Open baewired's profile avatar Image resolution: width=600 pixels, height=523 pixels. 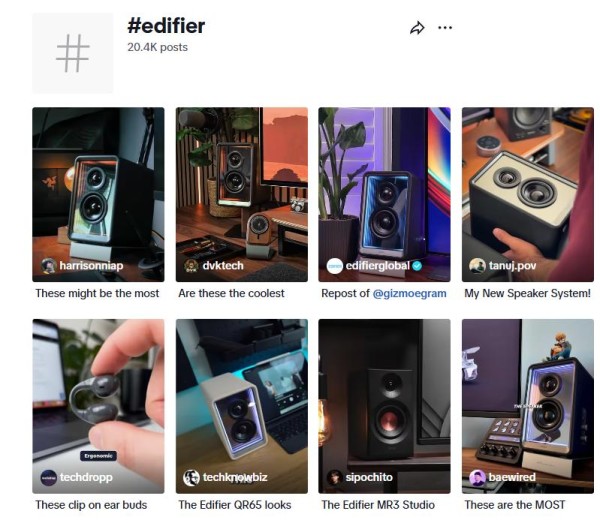[477, 477]
